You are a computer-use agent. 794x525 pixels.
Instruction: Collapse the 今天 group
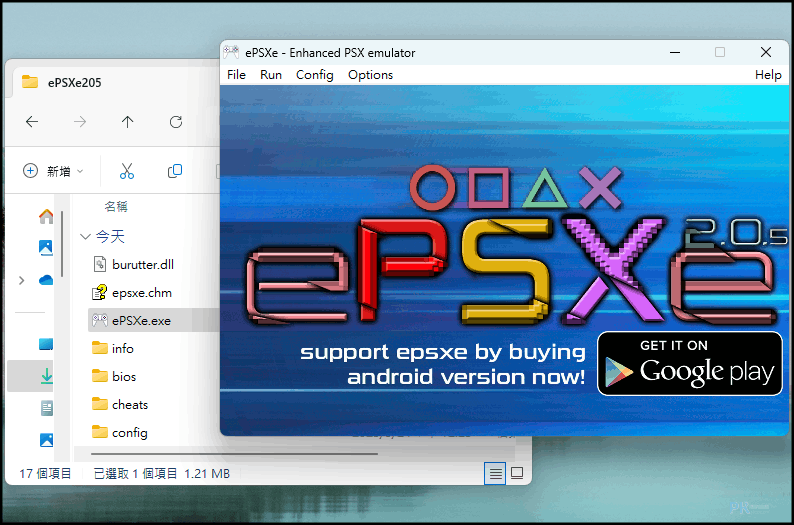coord(85,236)
